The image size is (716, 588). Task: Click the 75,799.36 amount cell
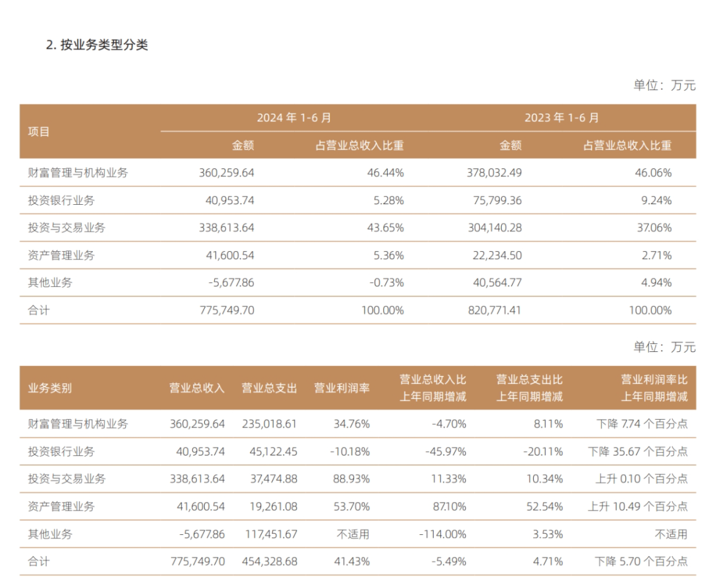click(x=493, y=200)
